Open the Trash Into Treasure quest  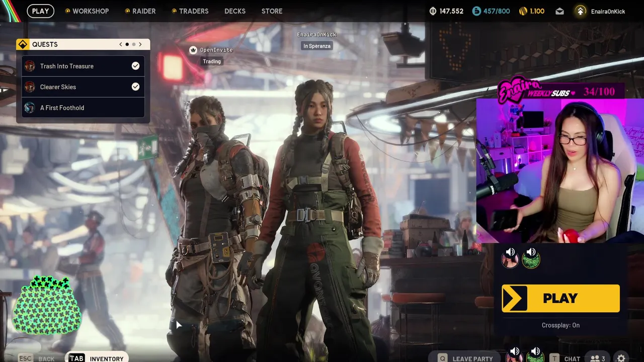coord(83,66)
